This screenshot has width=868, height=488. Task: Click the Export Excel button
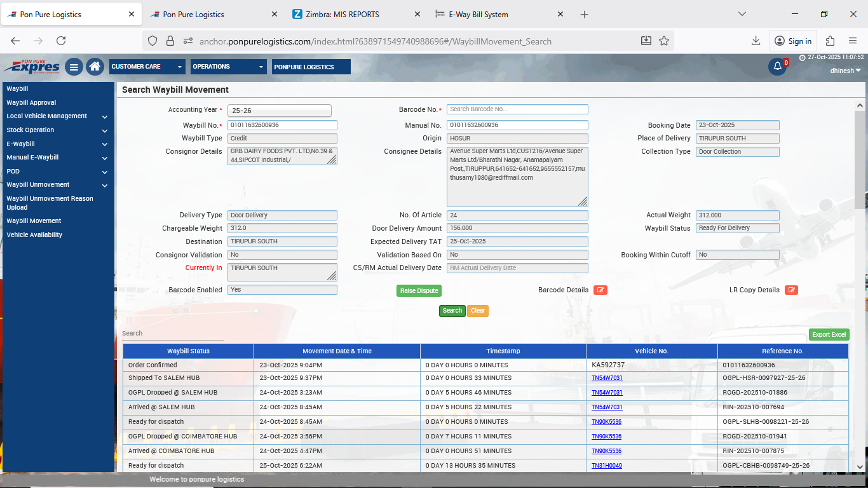[x=829, y=335]
